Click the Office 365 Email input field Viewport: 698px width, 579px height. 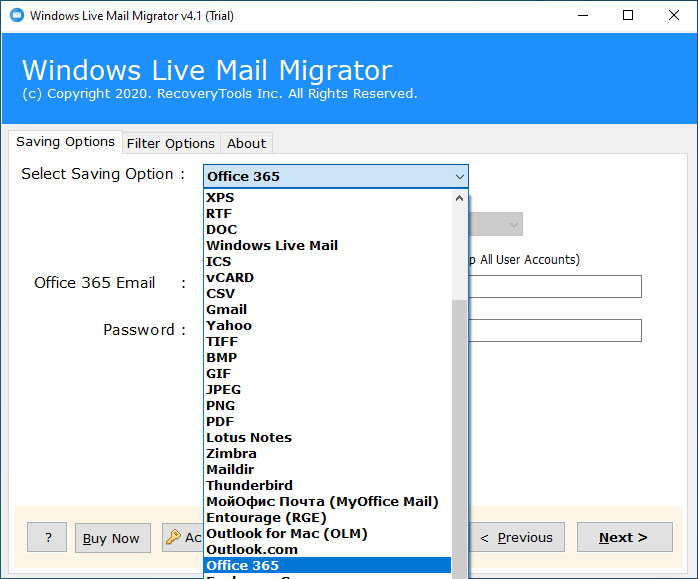(555, 287)
